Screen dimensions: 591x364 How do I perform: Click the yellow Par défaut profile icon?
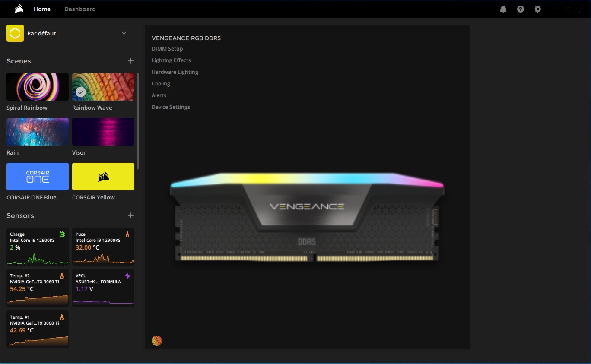point(15,33)
